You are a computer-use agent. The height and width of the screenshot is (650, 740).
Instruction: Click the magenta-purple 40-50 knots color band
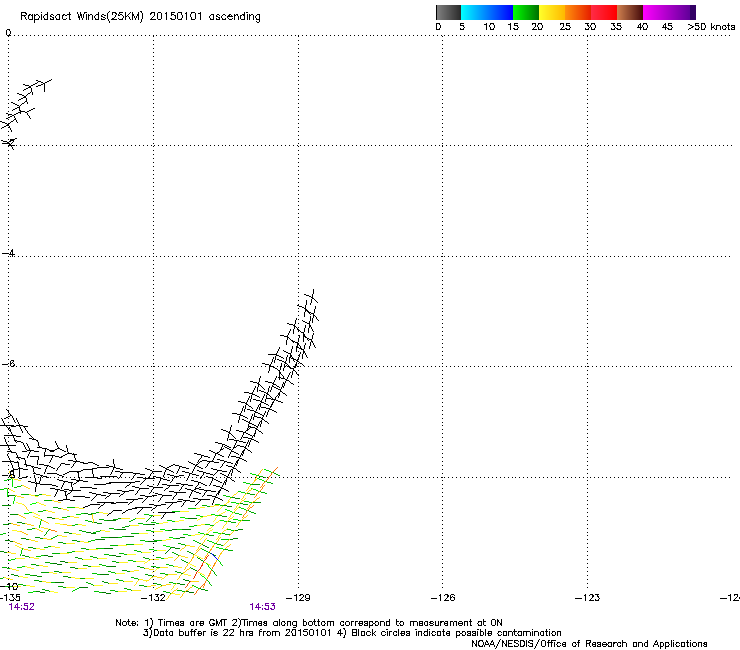[669, 12]
